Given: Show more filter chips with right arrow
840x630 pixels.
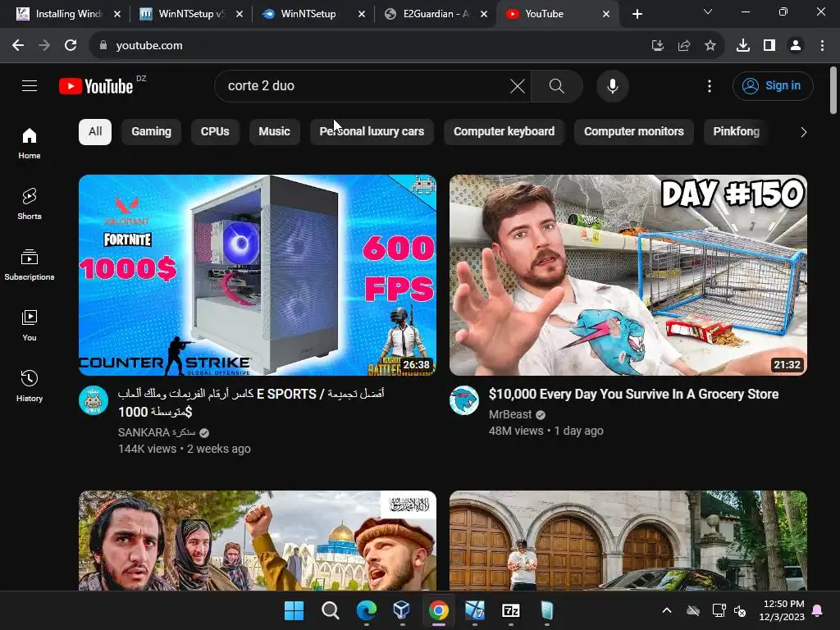Looking at the screenshot, I should (803, 132).
